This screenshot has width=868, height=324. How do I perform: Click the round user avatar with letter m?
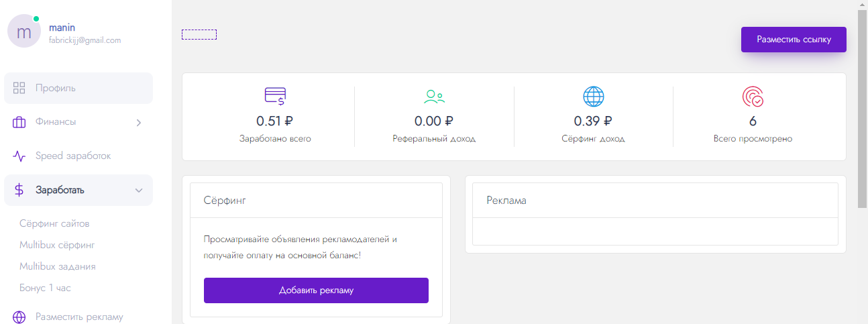[24, 31]
